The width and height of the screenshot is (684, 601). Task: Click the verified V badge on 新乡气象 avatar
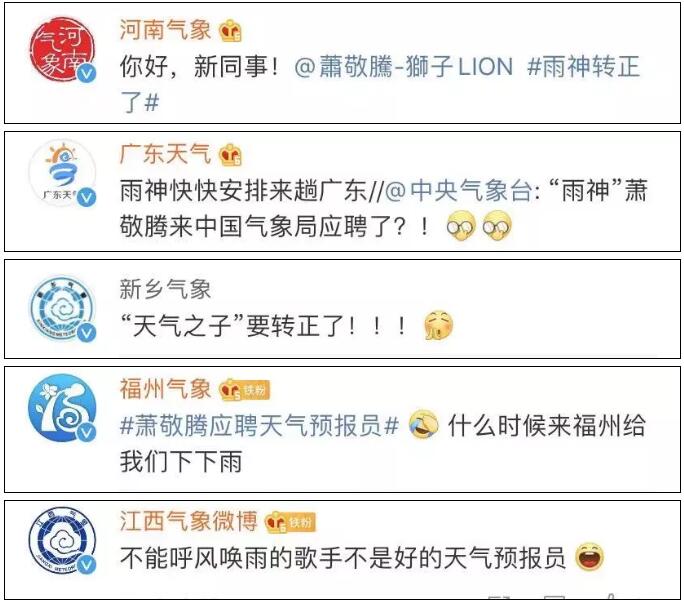87,333
